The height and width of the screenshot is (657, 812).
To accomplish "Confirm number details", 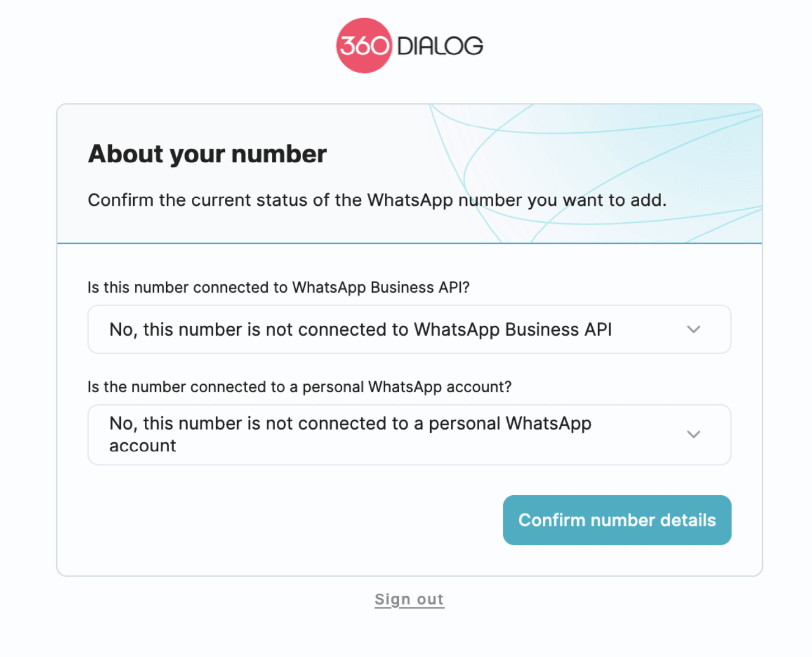I will (617, 520).
